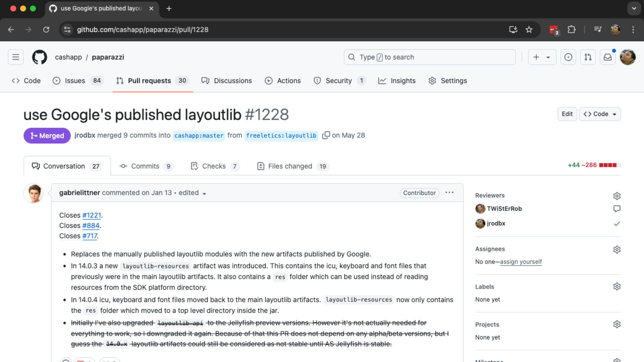Open jrodbx profile link in merge line
Viewport: 644px width, 362px height.
tap(85, 135)
